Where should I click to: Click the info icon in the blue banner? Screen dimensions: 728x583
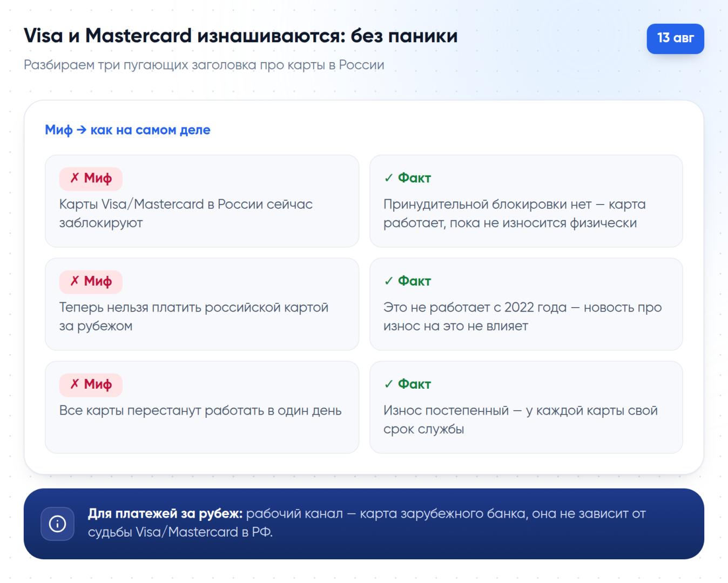[57, 524]
